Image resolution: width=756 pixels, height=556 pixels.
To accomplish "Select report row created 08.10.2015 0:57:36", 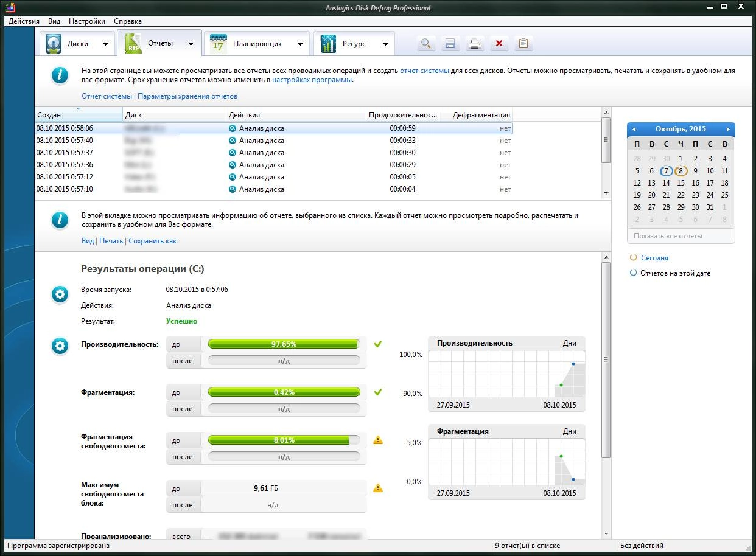I will pos(273,165).
